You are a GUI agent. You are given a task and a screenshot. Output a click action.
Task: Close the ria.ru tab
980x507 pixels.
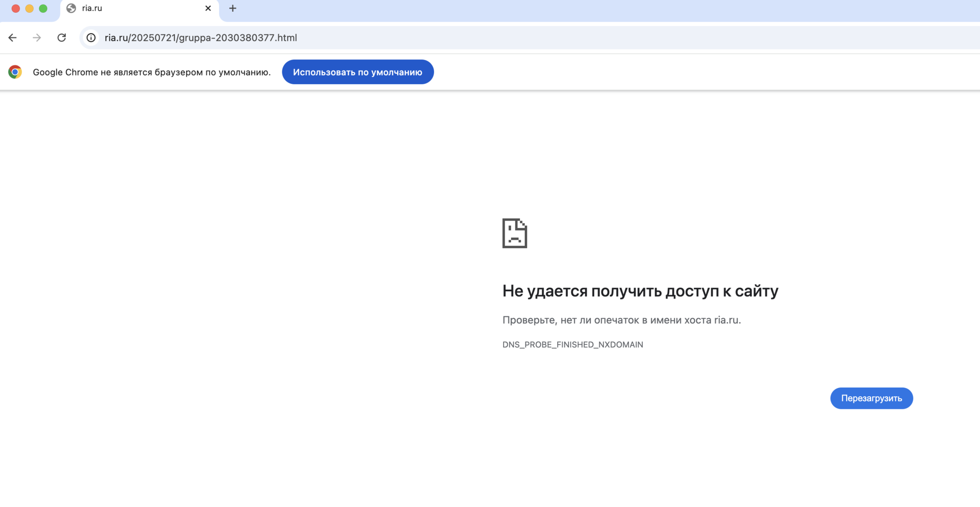coord(208,8)
